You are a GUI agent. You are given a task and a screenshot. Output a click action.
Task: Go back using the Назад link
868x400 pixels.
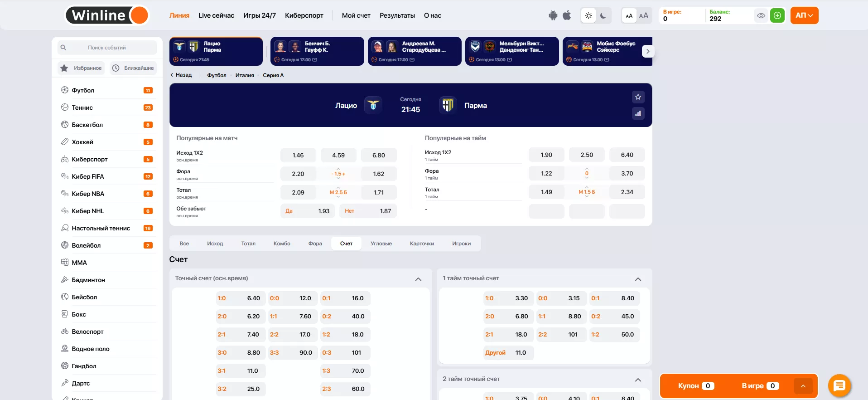click(x=181, y=75)
